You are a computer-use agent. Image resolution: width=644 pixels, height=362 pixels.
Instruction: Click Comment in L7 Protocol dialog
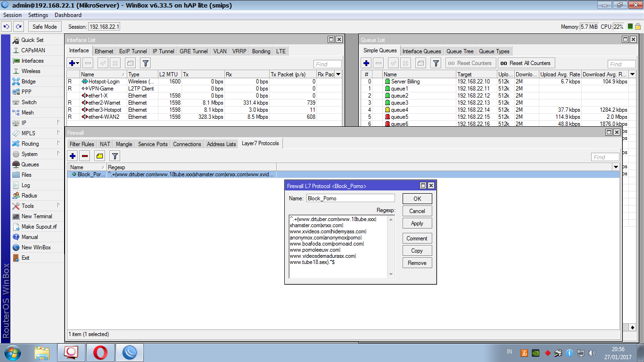pos(417,239)
